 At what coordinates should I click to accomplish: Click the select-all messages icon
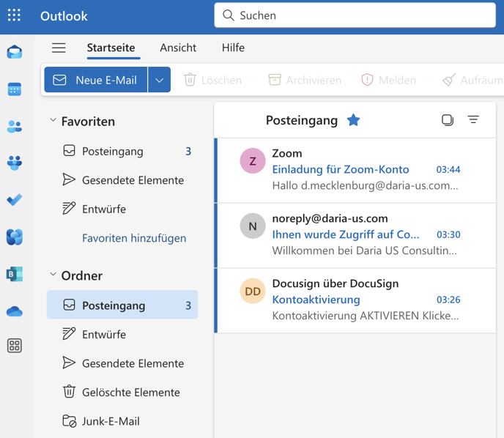click(448, 120)
